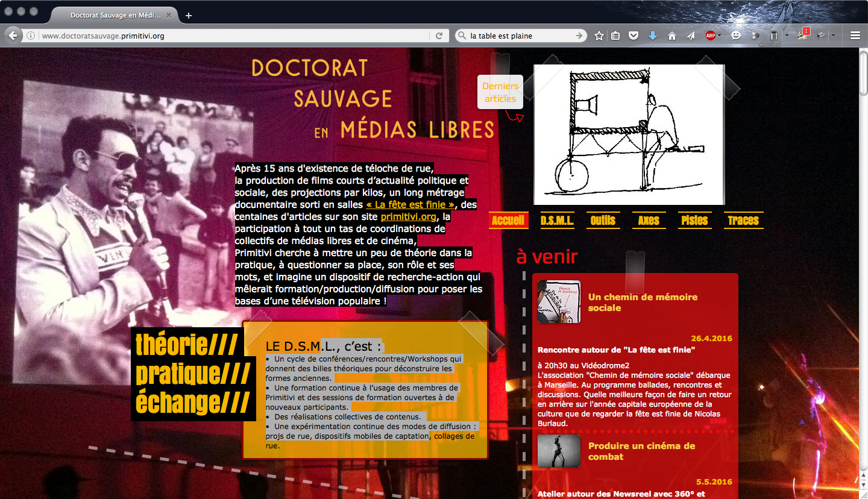This screenshot has height=499, width=868.
Task: Click the Un chemin de mémoire sociale thumbnail
Action: point(558,301)
